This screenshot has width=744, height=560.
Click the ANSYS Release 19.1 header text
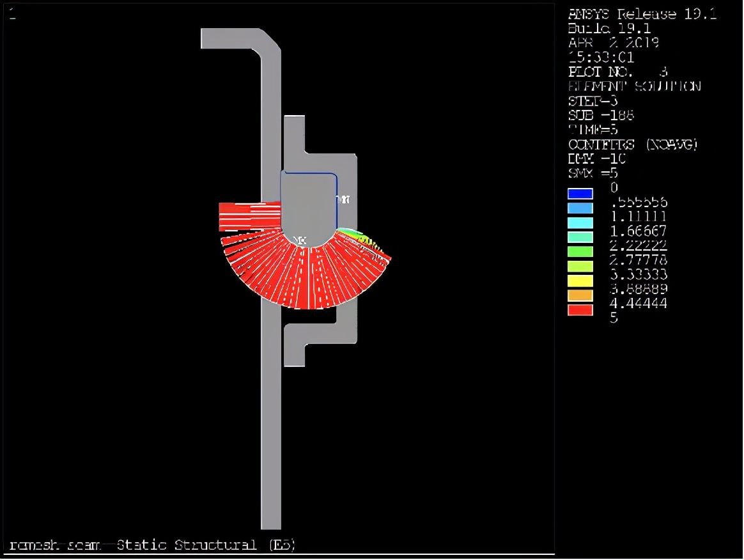(642, 15)
